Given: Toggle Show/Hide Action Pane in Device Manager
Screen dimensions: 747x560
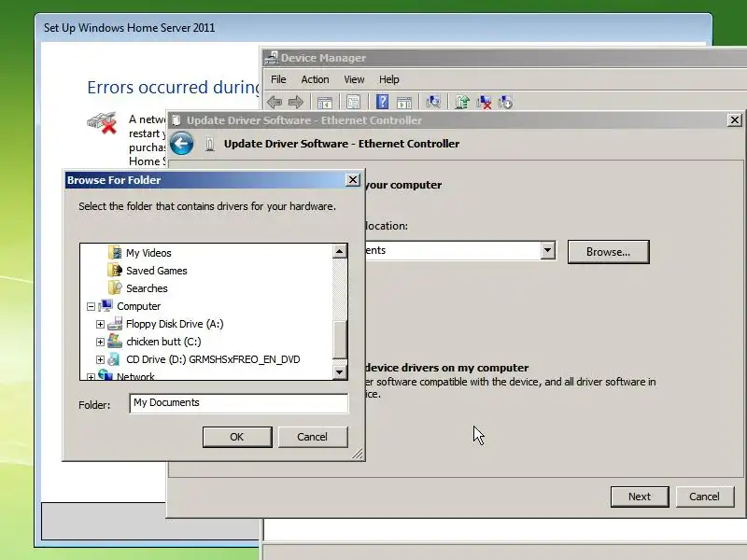Looking at the screenshot, I should point(404,103).
